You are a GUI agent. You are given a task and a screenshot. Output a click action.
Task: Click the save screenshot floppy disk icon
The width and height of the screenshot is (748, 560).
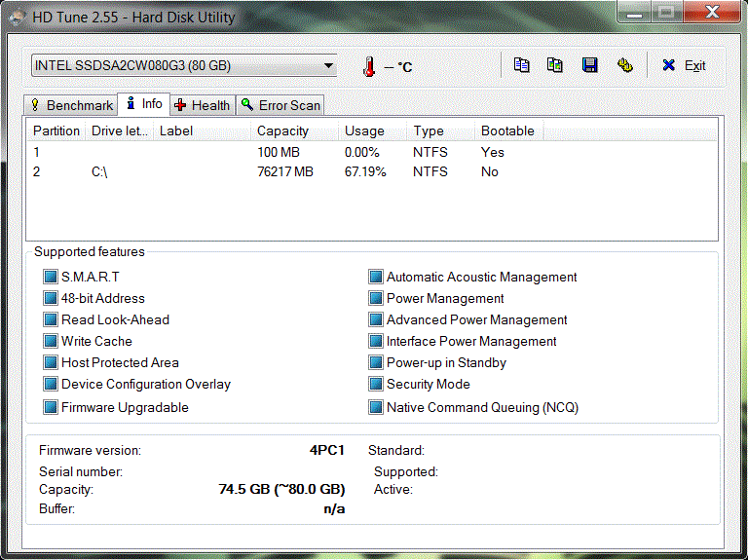coord(590,65)
